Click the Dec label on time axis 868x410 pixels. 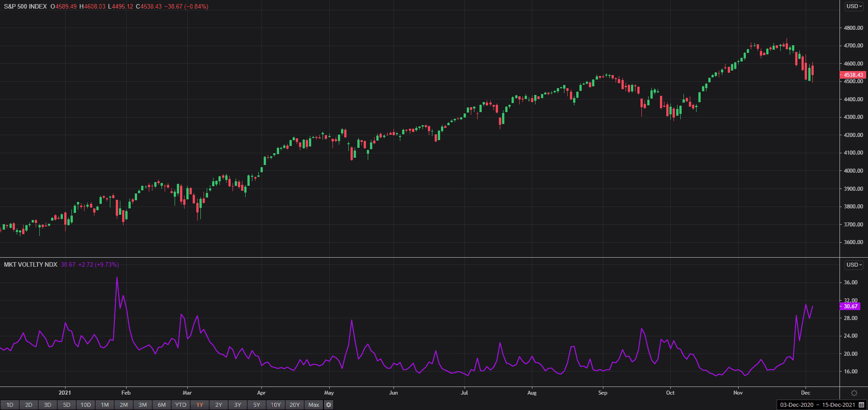tap(806, 393)
